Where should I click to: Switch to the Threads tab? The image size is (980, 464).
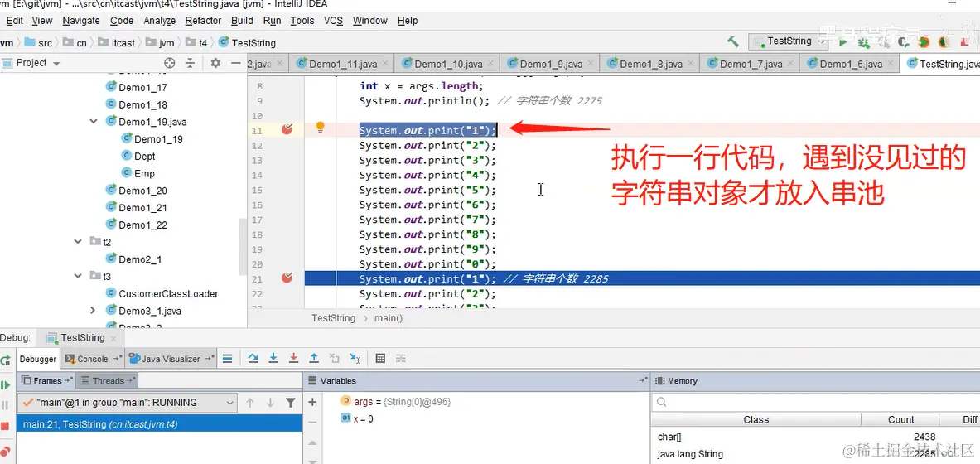109,381
